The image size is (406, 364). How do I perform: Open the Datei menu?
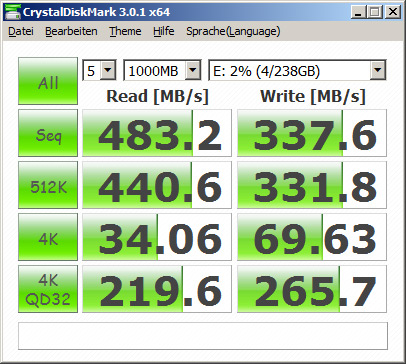[21, 31]
